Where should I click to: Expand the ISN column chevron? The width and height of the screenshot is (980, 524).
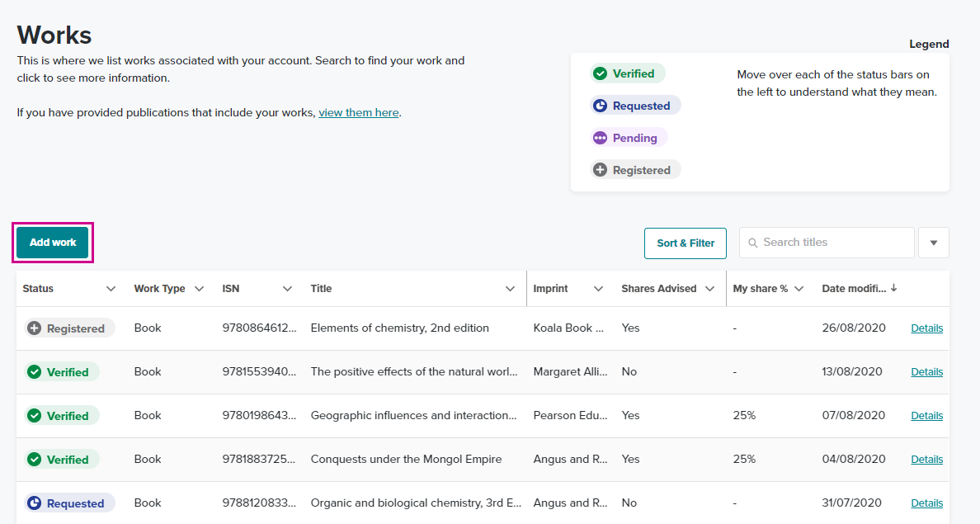pyautogui.click(x=287, y=289)
